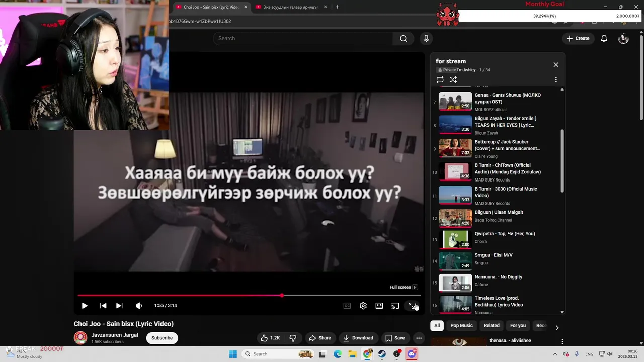Image resolution: width=644 pixels, height=362 pixels.
Task: Toggle playlist loop
Action: click(440, 80)
